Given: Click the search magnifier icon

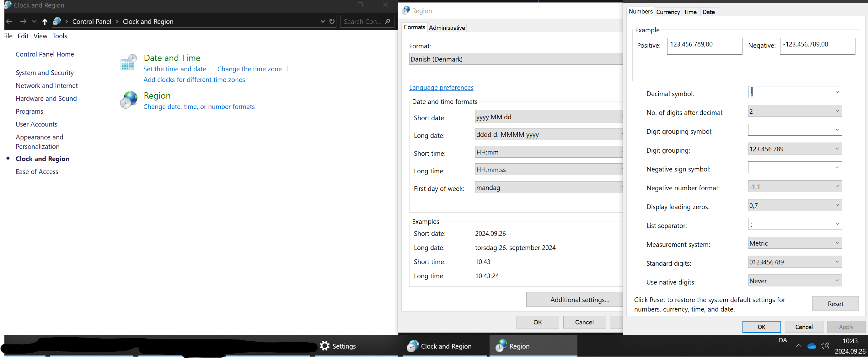Looking at the screenshot, I should (x=388, y=22).
